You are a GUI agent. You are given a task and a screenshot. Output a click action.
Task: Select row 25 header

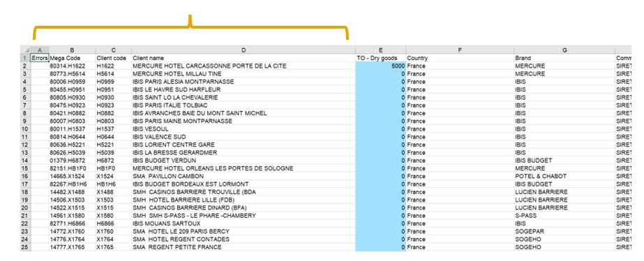(25, 247)
